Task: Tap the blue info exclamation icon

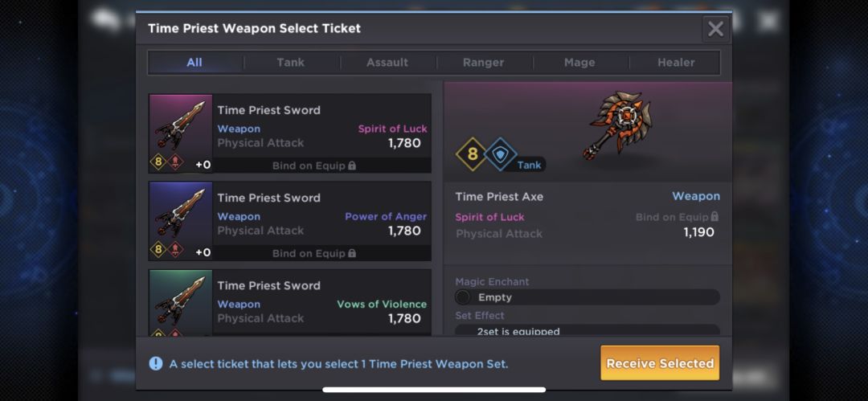Action: point(156,363)
